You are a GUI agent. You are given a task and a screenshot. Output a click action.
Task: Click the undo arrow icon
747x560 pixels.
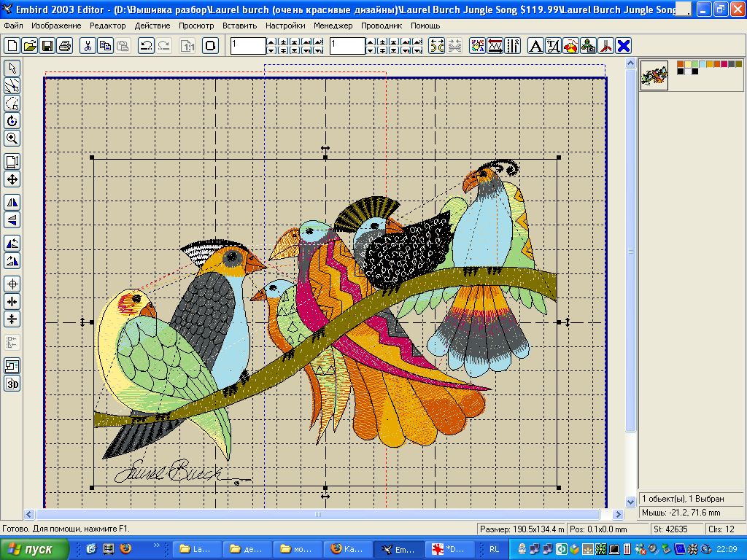(146, 46)
